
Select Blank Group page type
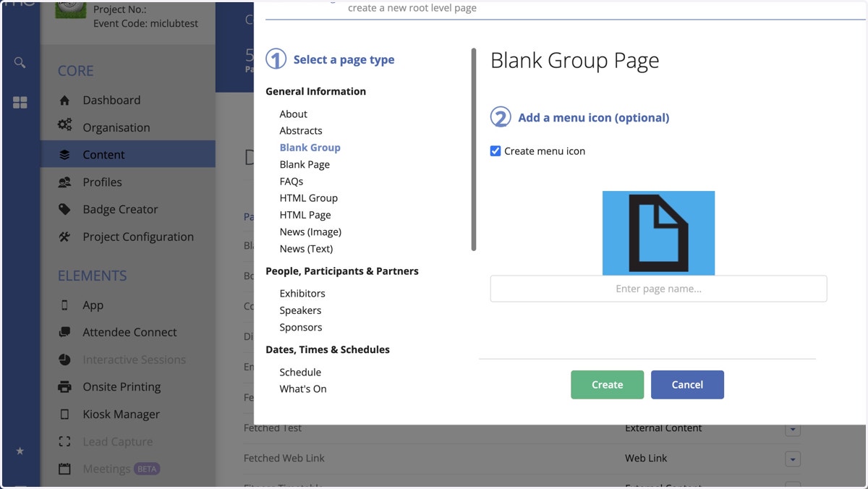pyautogui.click(x=310, y=147)
